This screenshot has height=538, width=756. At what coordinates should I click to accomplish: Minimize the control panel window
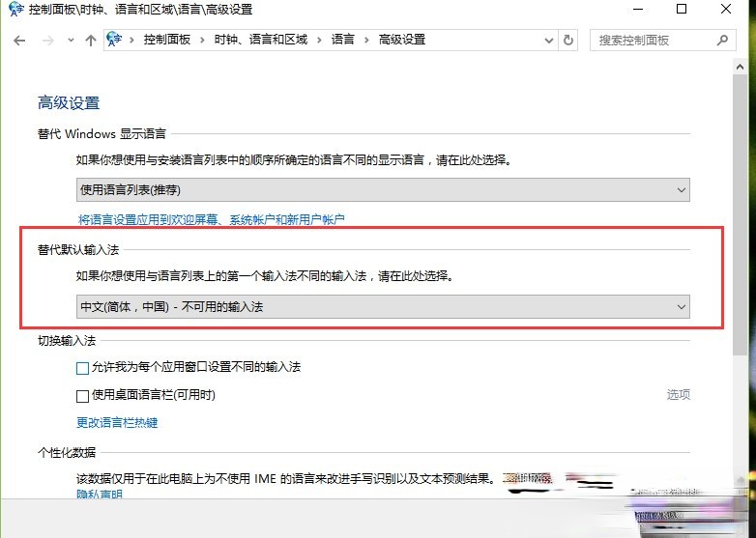pyautogui.click(x=638, y=9)
